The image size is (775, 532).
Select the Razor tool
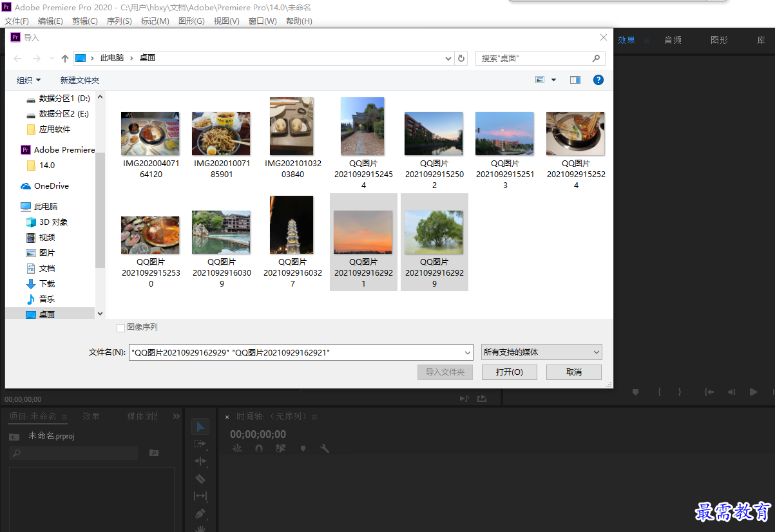[200, 479]
